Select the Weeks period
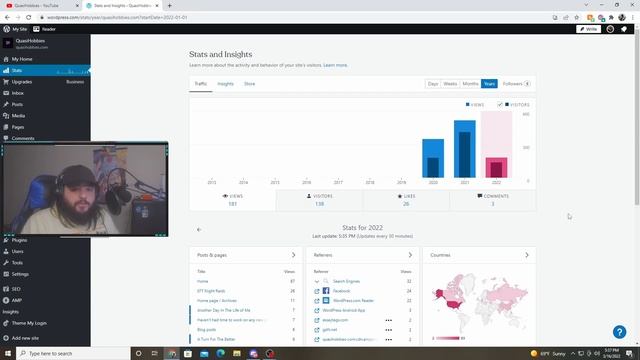Image resolution: width=640 pixels, height=360 pixels. click(450, 84)
